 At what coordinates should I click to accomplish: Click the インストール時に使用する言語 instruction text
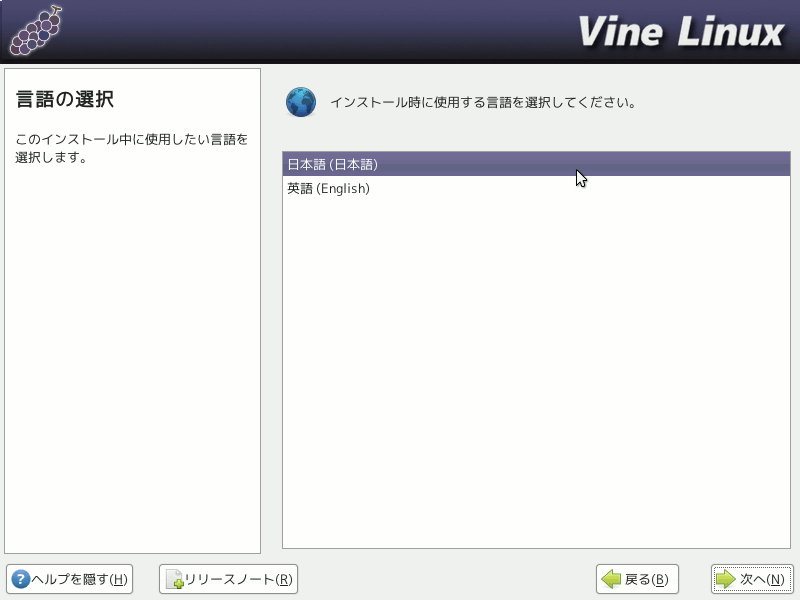483,103
